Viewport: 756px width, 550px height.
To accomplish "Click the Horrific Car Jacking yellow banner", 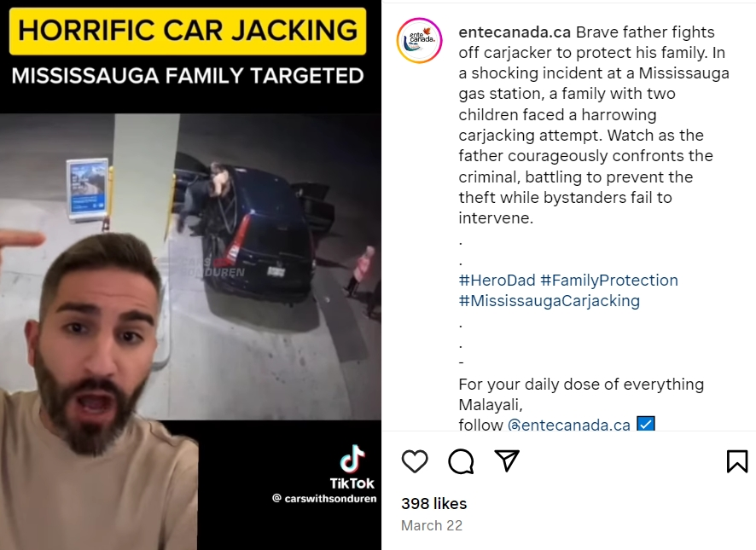I will pyautogui.click(x=188, y=31).
